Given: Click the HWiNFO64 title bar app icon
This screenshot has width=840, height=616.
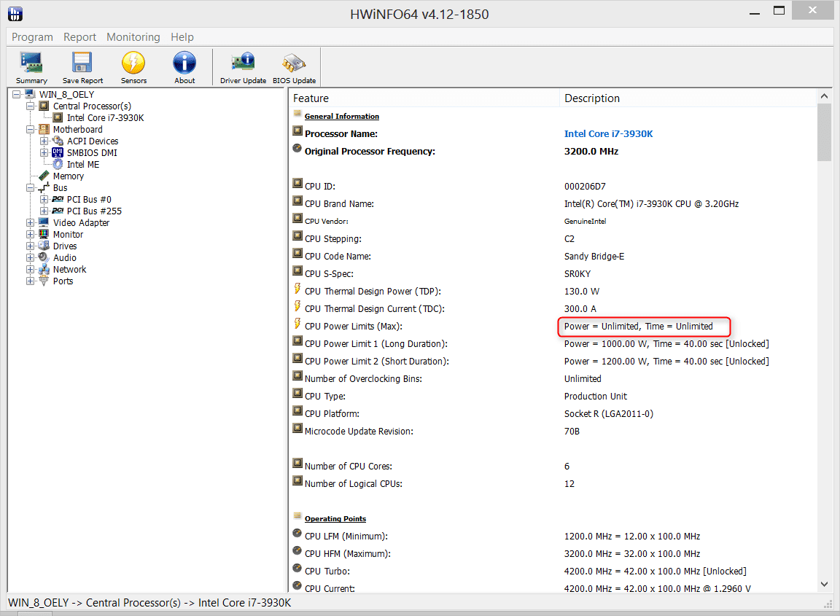Looking at the screenshot, I should coord(15,14).
